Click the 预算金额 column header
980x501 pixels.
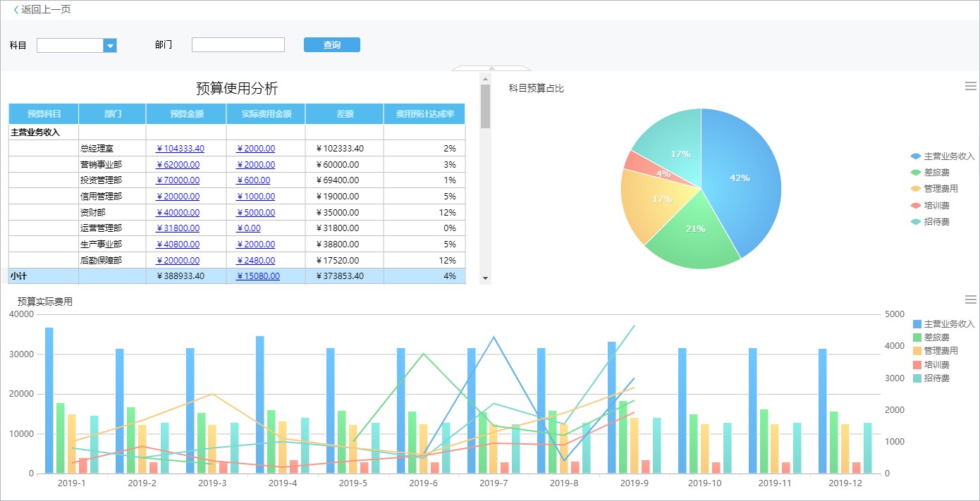point(186,113)
